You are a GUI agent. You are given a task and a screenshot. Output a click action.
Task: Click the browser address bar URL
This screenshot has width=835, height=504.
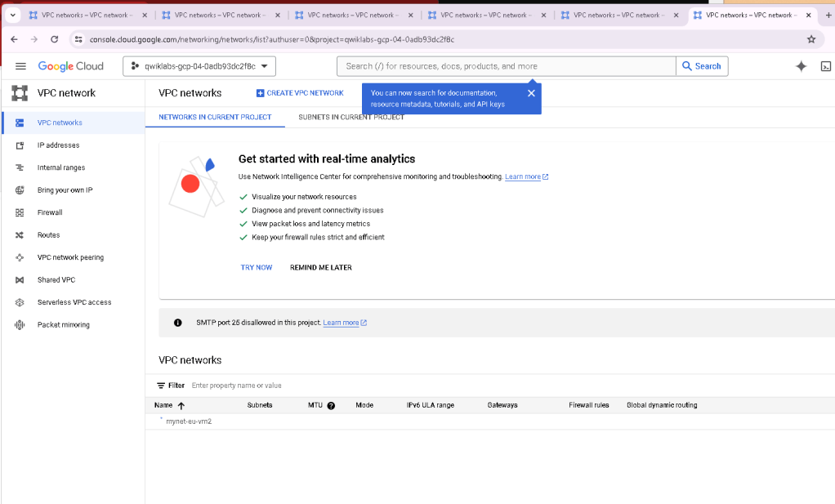[x=271, y=39]
